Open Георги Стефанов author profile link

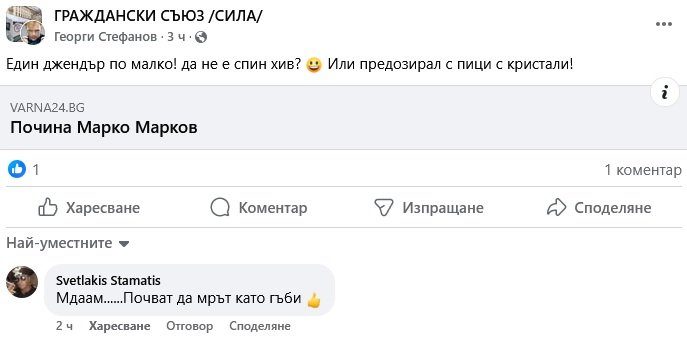tap(105, 37)
